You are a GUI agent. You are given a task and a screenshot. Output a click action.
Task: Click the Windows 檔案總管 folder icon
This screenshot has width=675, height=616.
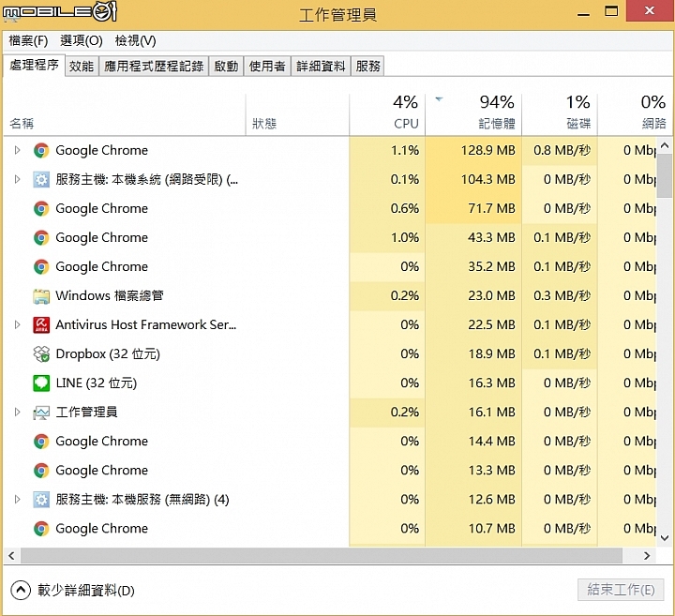(41, 296)
